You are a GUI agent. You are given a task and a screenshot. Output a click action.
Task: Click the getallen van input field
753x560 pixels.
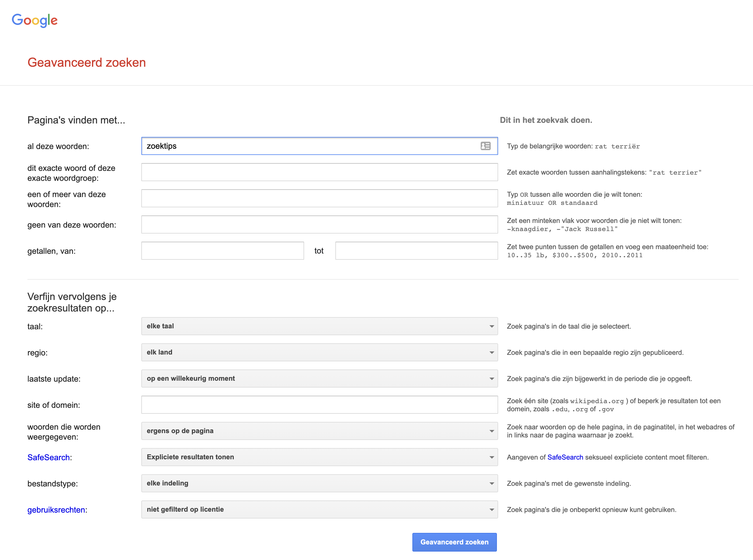point(222,251)
